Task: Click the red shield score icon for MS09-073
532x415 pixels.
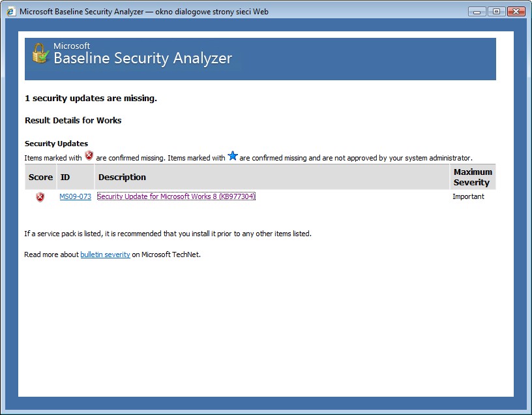Action: pyautogui.click(x=40, y=197)
